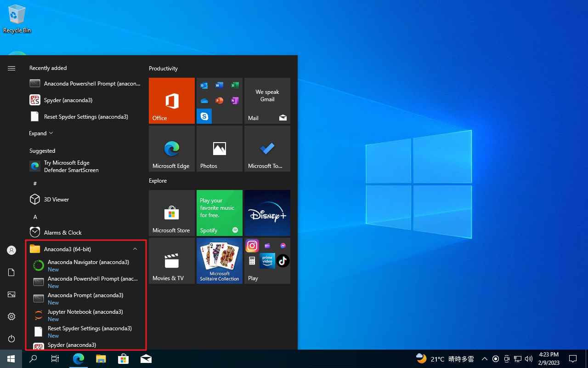Open the Movies & TV tile
Screen dimensions: 588x368
[x=172, y=261]
